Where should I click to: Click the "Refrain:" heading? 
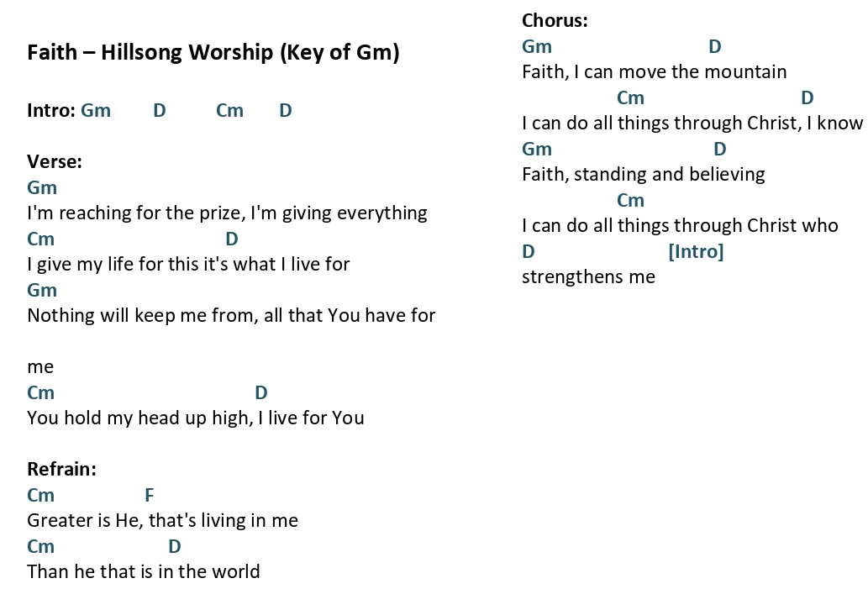(x=62, y=469)
